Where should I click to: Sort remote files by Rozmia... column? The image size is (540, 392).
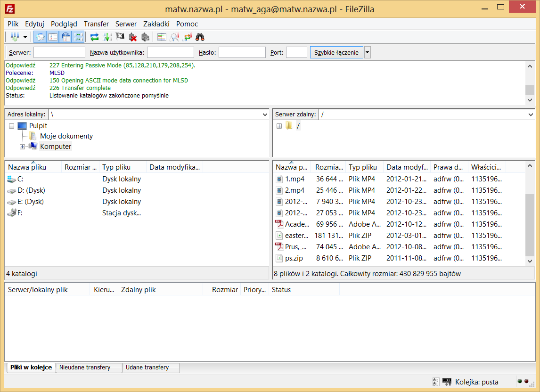click(x=329, y=167)
